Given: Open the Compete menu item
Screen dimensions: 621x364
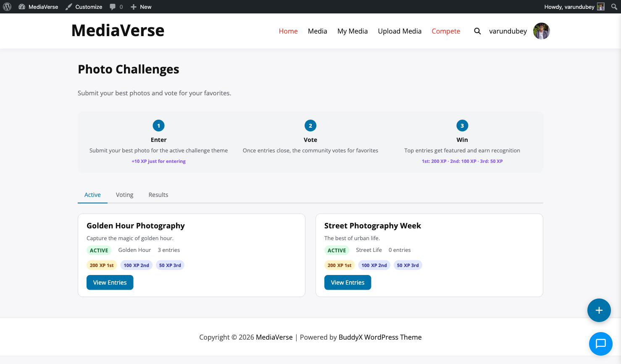Looking at the screenshot, I should coord(446,31).
